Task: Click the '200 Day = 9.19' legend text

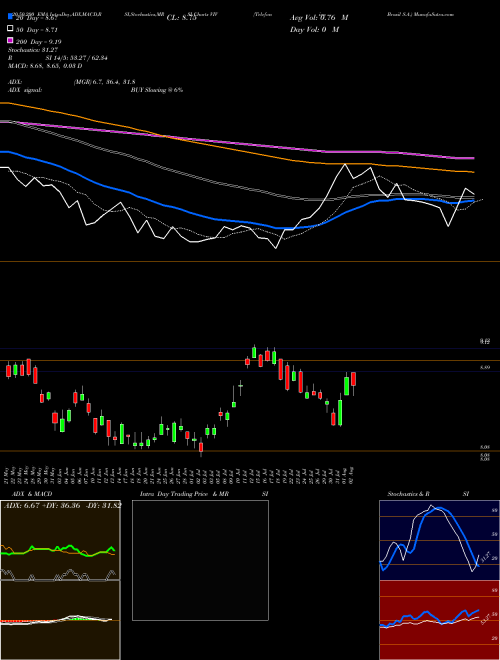Action: point(38,42)
